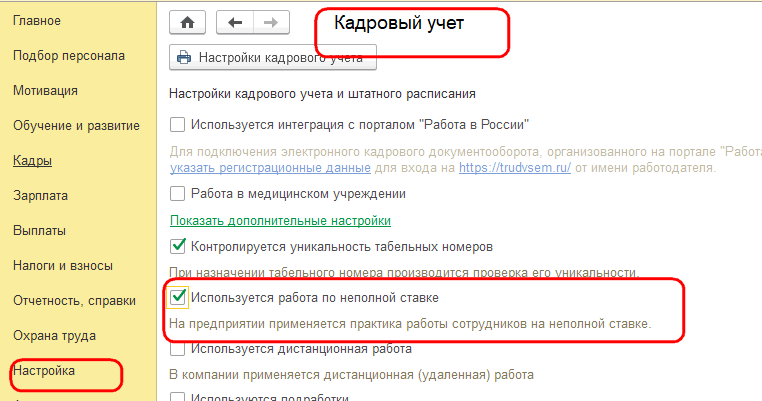Tick the Работа в медицинском учреждении checkbox
Image resolution: width=762 pixels, height=401 pixels.
(177, 194)
